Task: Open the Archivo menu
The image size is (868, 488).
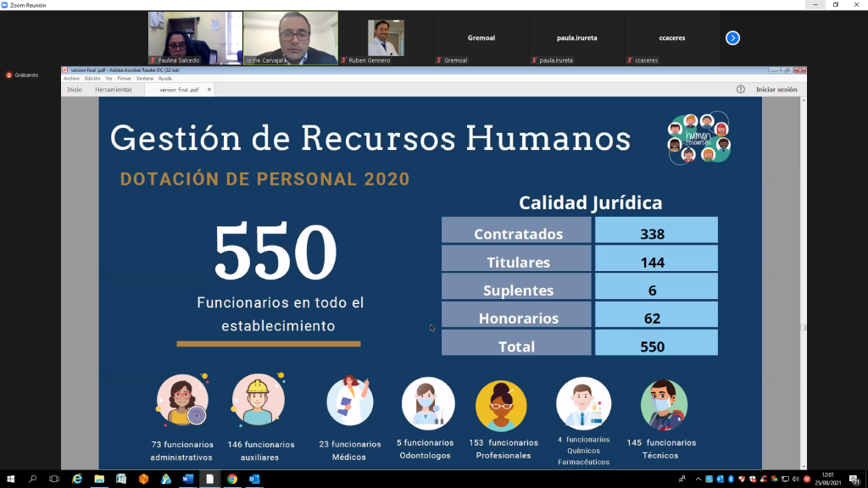Action: (x=71, y=78)
